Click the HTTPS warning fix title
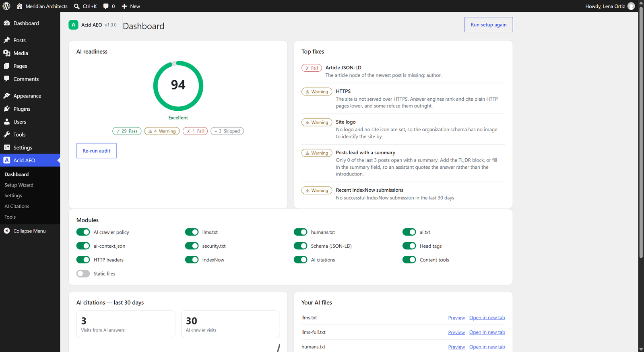 pos(343,91)
